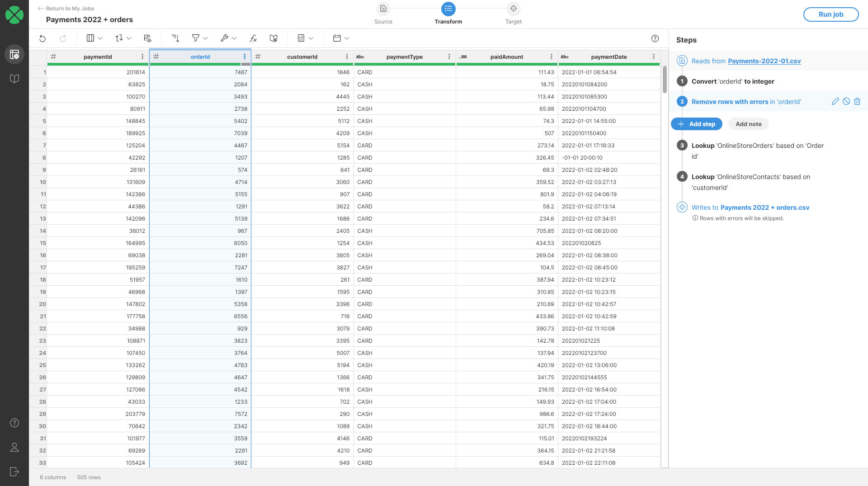Select the fx functions tool
868x486 pixels.
[x=253, y=38]
